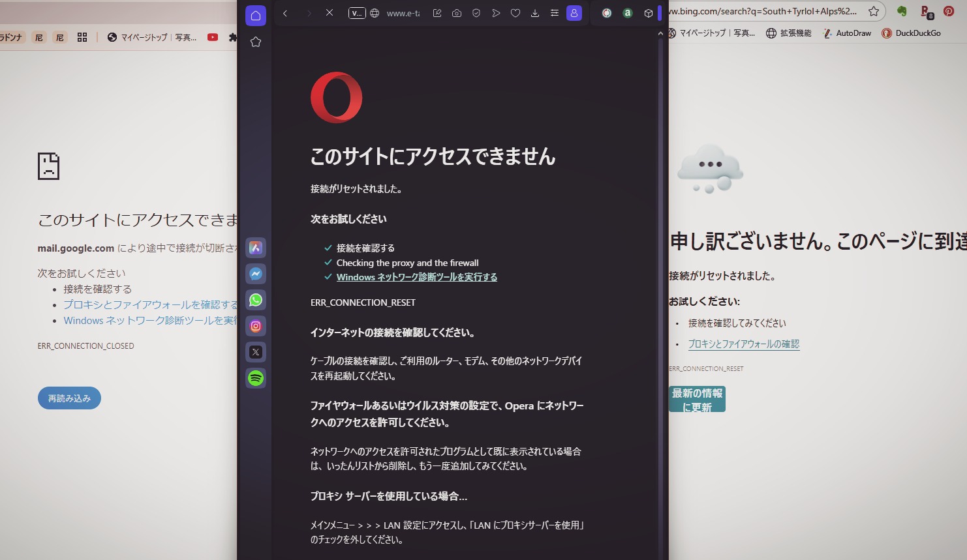
Task: Open second 尼 bookmark in left browser
Action: coord(60,37)
